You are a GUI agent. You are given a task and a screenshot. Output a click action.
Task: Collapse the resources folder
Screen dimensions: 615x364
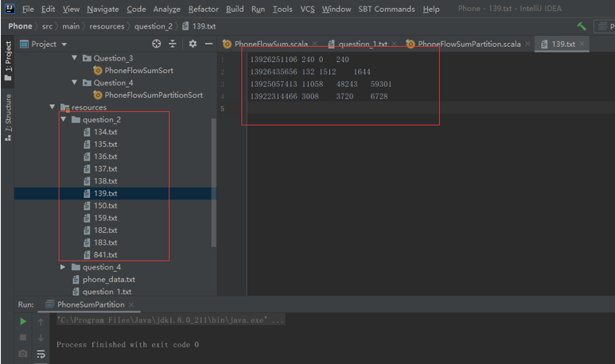[x=53, y=107]
